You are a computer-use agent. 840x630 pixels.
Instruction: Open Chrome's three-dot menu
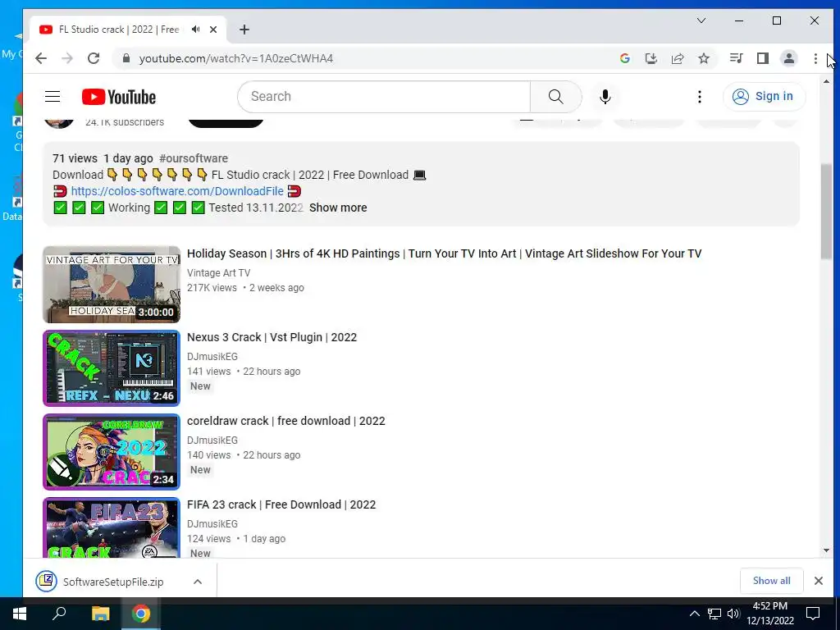pos(815,58)
